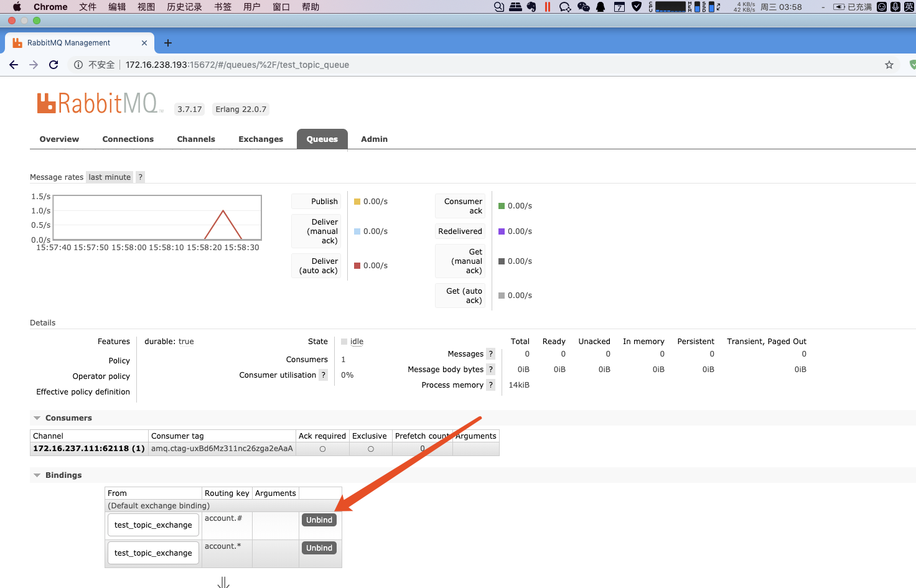The image size is (916, 588).
Task: Open the Chrome application menu
Action: pyautogui.click(x=50, y=7)
